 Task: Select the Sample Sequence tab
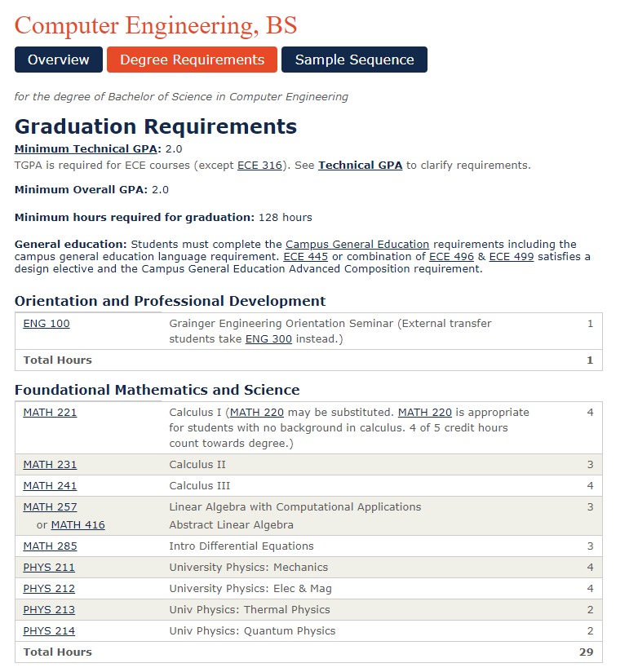pos(353,59)
